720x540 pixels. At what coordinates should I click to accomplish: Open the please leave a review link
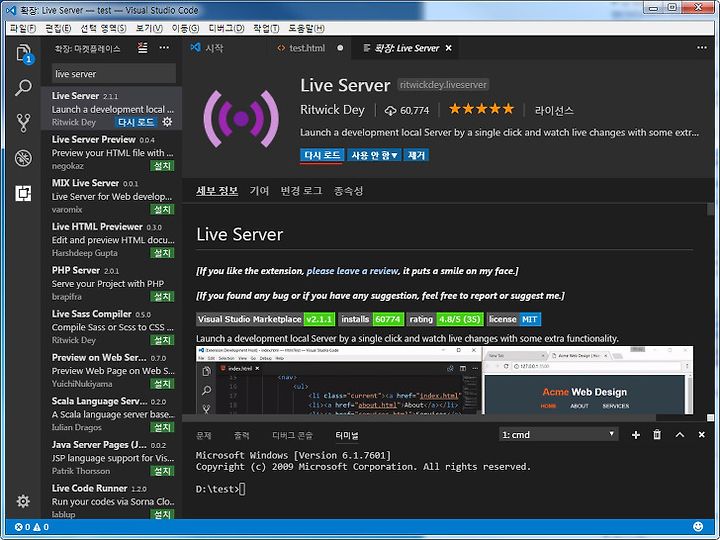pyautogui.click(x=352, y=271)
